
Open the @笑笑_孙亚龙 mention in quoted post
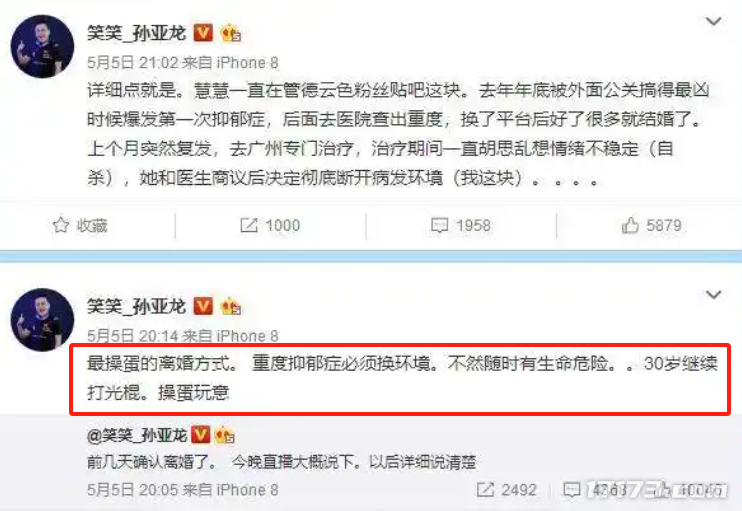137,435
